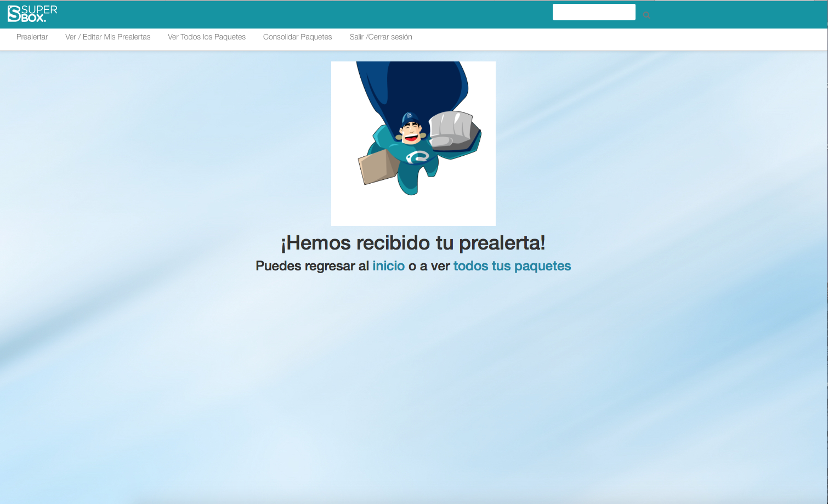The width and height of the screenshot is (828, 504).
Task: Open the Prealertar menu item
Action: (32, 37)
